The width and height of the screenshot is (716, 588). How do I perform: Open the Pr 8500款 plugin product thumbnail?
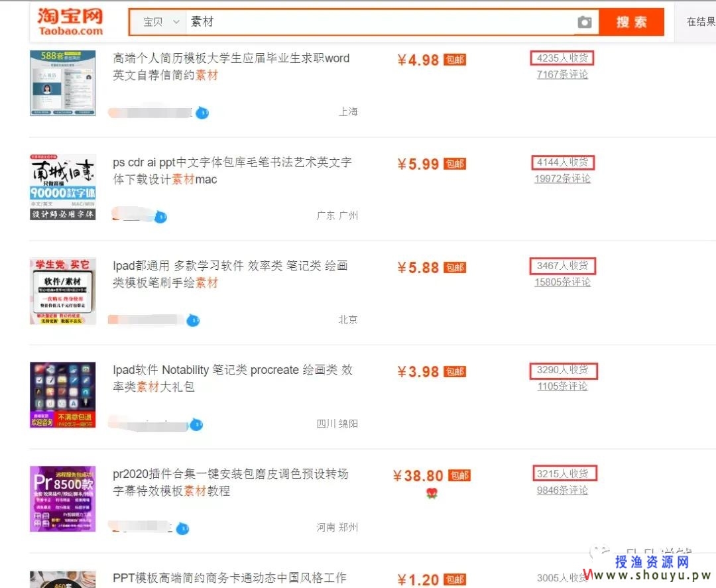(62, 499)
